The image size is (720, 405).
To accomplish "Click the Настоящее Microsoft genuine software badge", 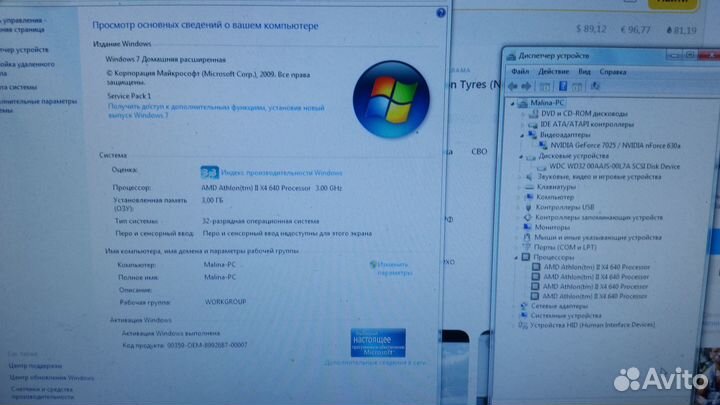I will click(378, 343).
